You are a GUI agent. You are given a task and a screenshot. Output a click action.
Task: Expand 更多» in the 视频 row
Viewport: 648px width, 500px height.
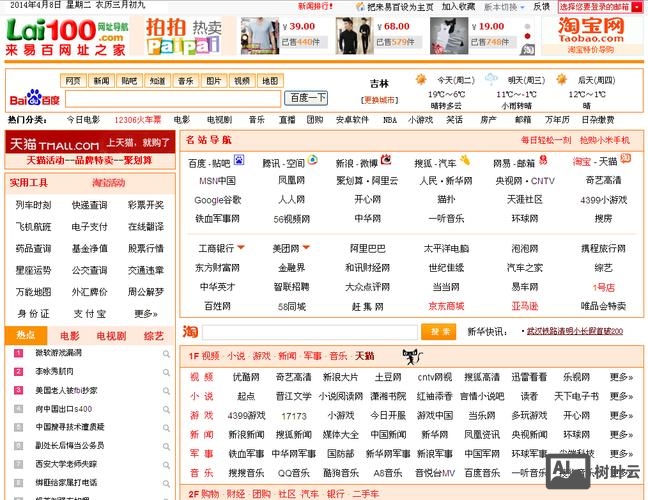point(621,377)
